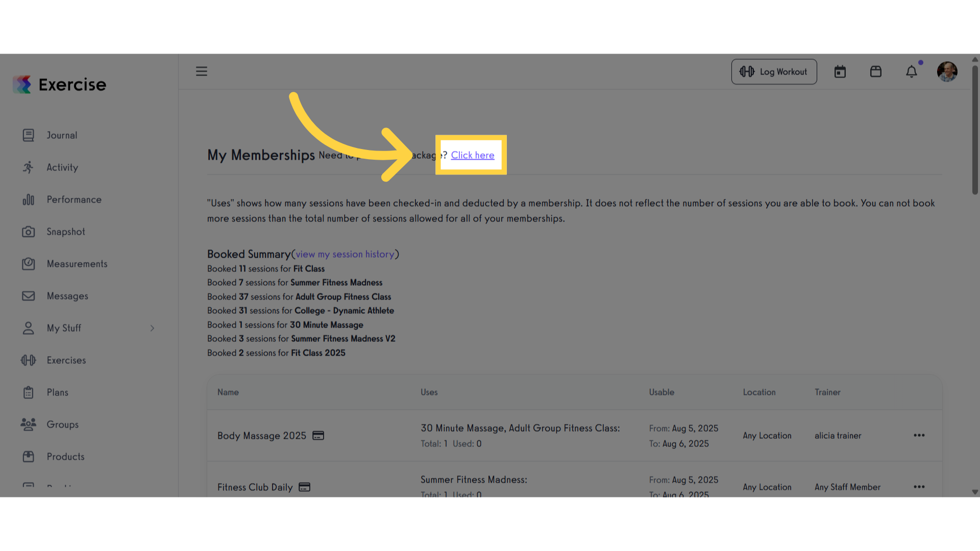This screenshot has height=551, width=980.
Task: Open the user profile avatar
Action: 947,71
